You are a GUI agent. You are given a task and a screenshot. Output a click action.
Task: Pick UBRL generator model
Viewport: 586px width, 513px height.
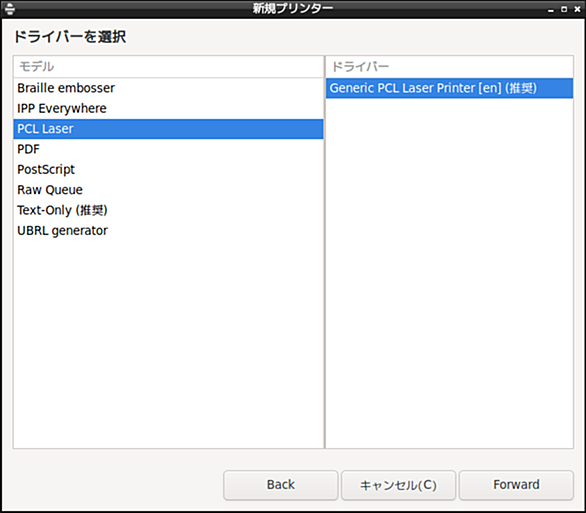coord(168,231)
